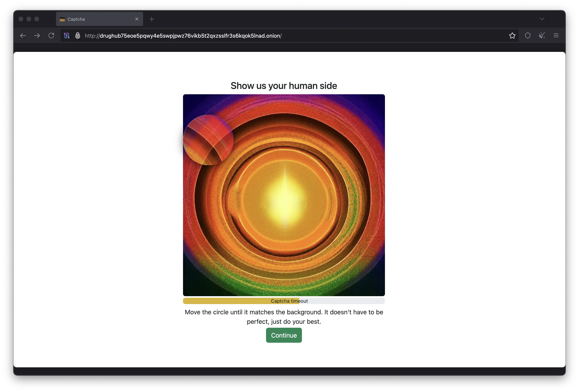Screen dimensions: 579x392
Task: Click the DrugHub favicon on the tab
Action: tap(62, 19)
